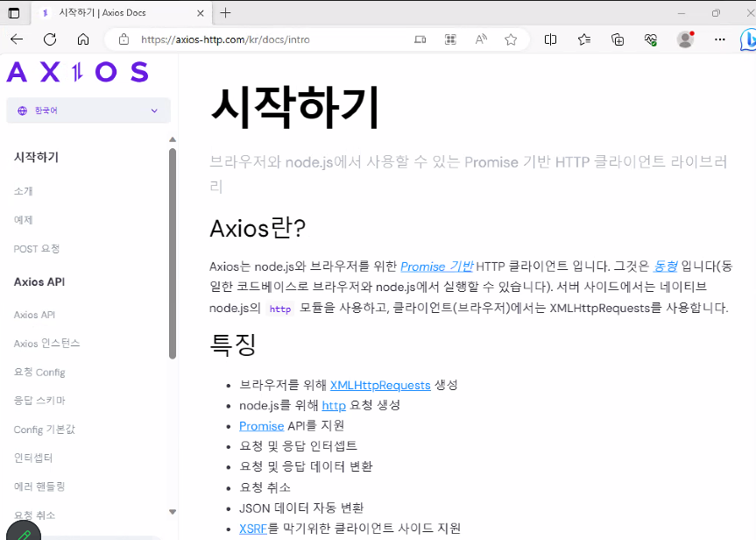Open Browser essentials heart icon

(651, 39)
